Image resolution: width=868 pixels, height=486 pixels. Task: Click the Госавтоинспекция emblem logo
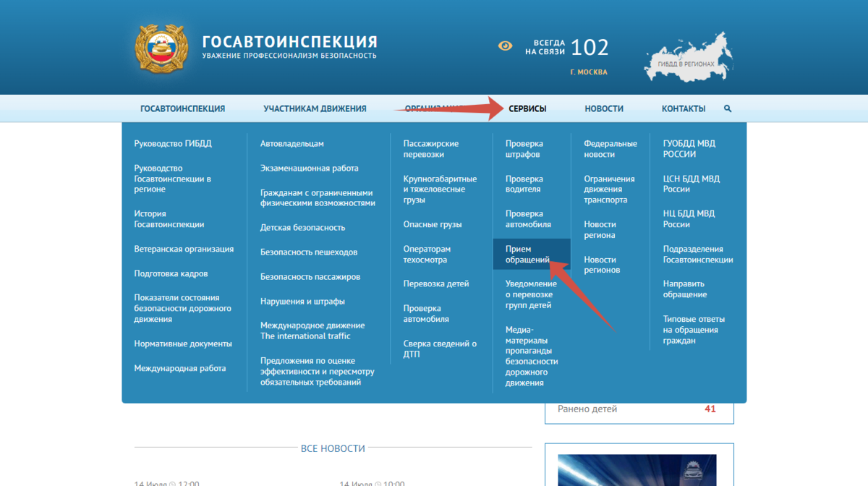161,48
